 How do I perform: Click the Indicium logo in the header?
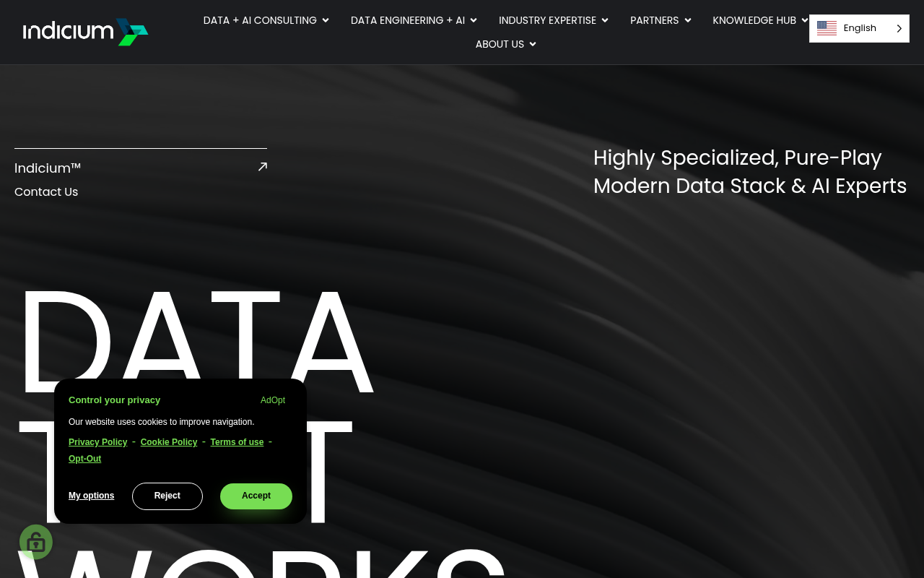[85, 31]
